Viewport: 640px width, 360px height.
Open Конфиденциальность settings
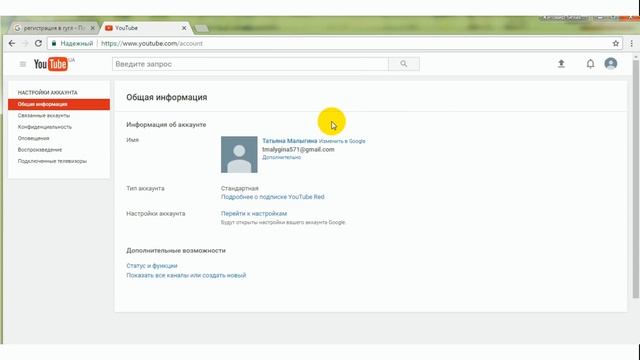[44, 127]
